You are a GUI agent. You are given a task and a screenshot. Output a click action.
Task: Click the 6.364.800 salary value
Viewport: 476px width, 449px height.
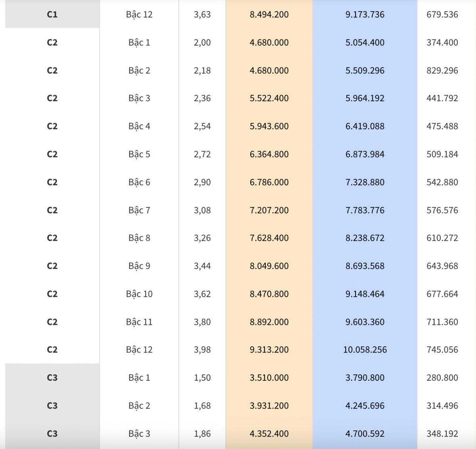(x=269, y=154)
